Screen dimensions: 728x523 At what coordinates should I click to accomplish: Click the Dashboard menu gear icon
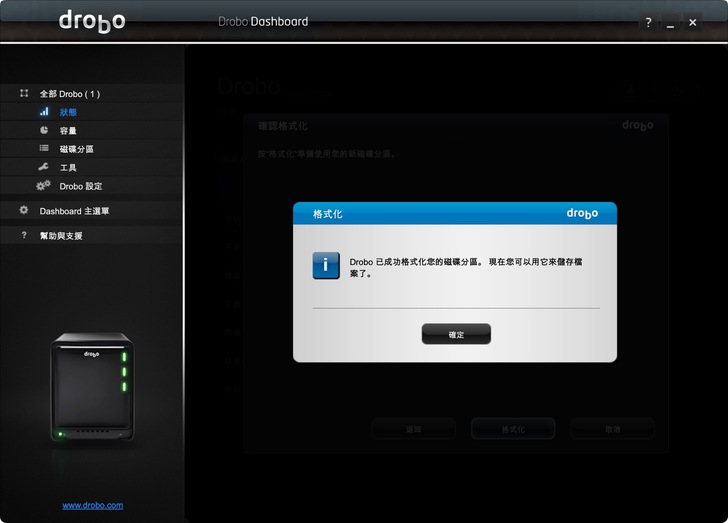point(24,210)
